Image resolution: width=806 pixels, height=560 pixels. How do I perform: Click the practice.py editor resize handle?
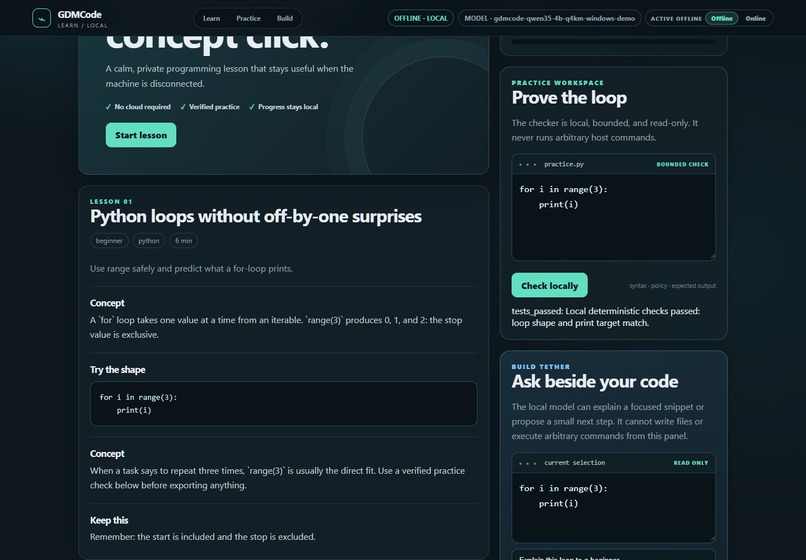[x=712, y=257]
